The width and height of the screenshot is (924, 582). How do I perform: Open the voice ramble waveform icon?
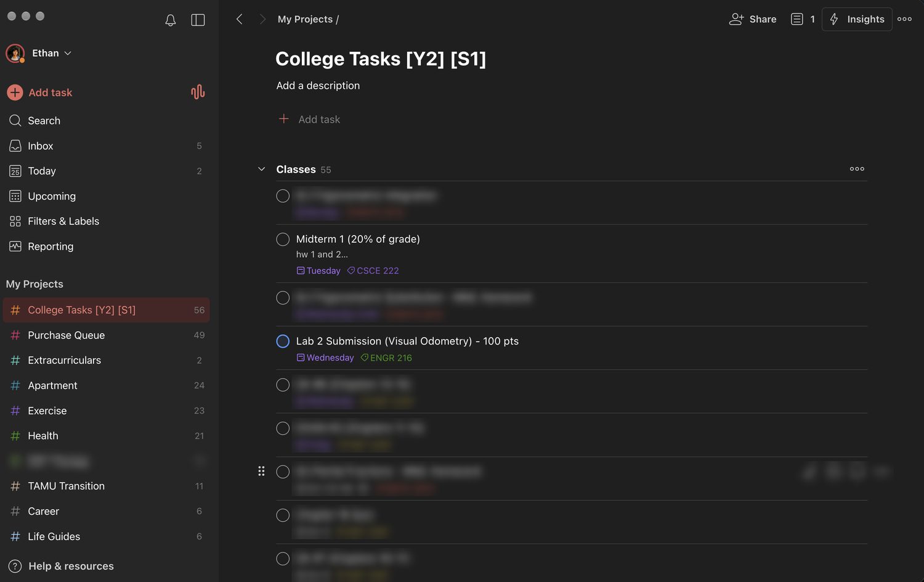pos(198,92)
